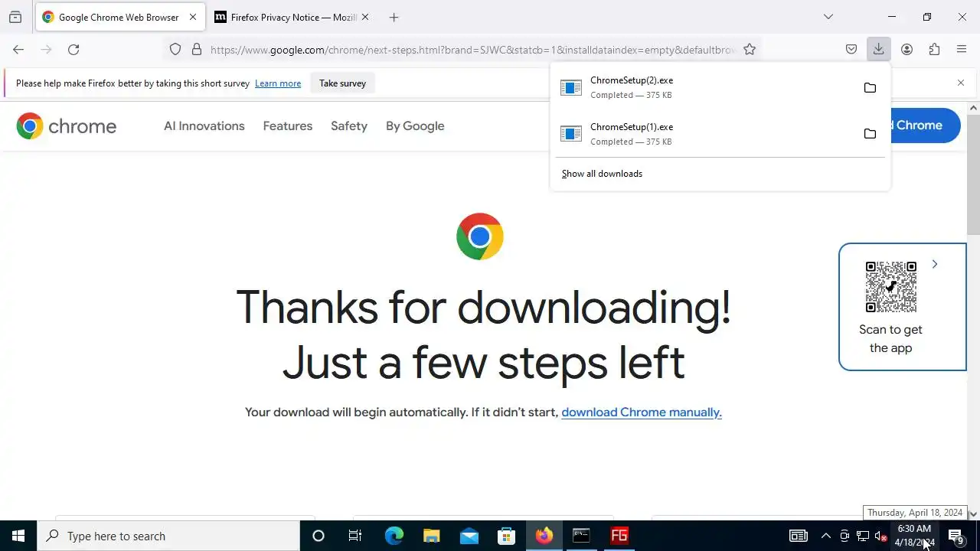Open Features menu item
The image size is (980, 551).
click(x=288, y=126)
